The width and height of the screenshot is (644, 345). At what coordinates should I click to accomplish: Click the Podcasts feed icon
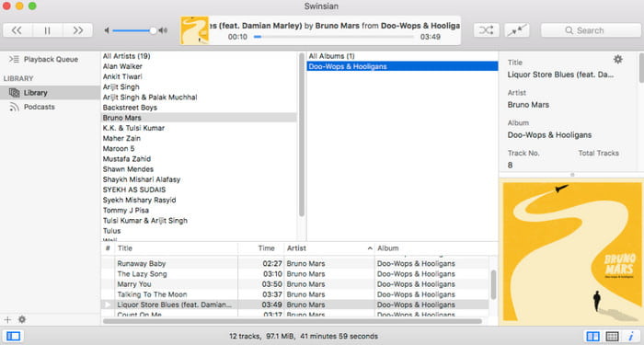pyautogui.click(x=14, y=108)
